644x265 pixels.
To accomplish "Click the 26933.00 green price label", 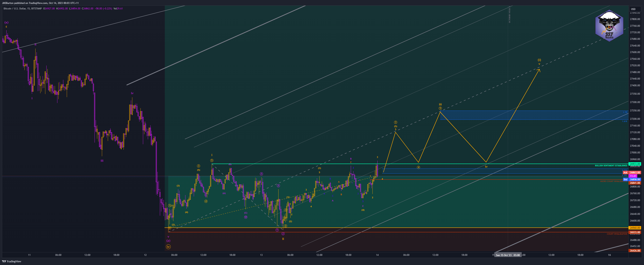I will pos(635,164).
